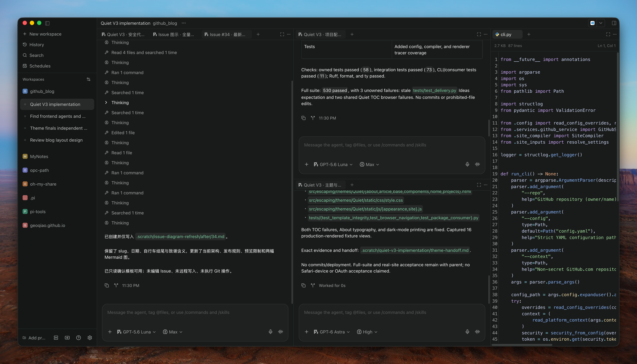Open the Find frontend agents session
Screen dimensions: 637x364
click(57, 116)
